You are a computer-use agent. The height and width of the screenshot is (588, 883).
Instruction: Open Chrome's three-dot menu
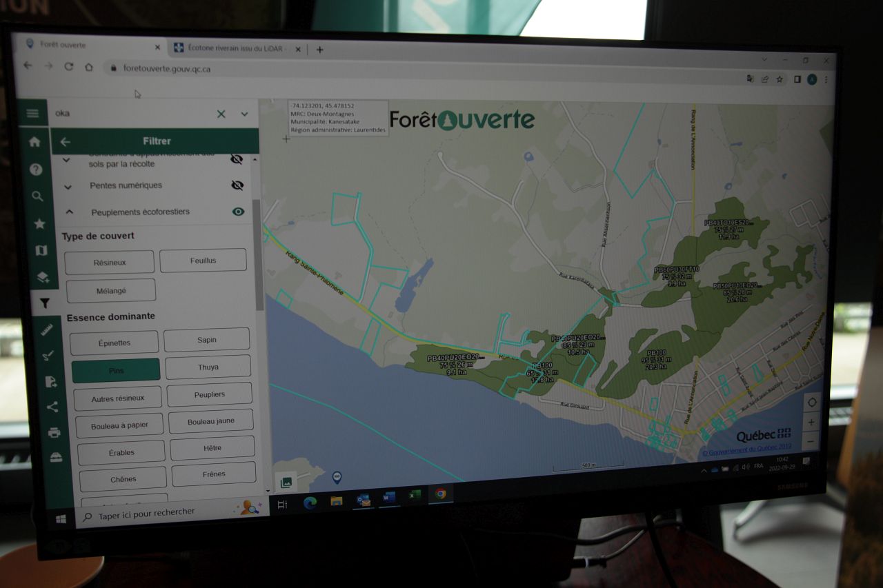point(826,80)
